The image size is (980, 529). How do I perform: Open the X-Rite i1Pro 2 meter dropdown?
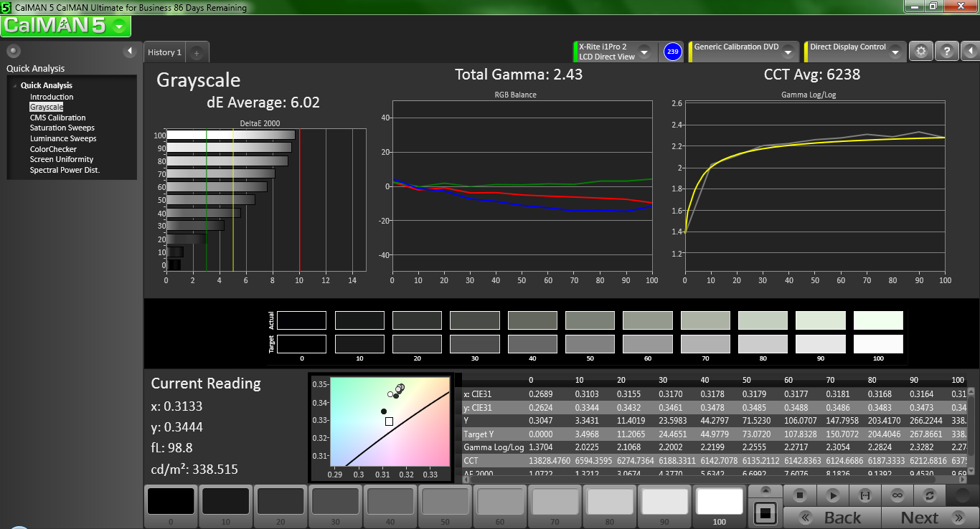click(644, 52)
